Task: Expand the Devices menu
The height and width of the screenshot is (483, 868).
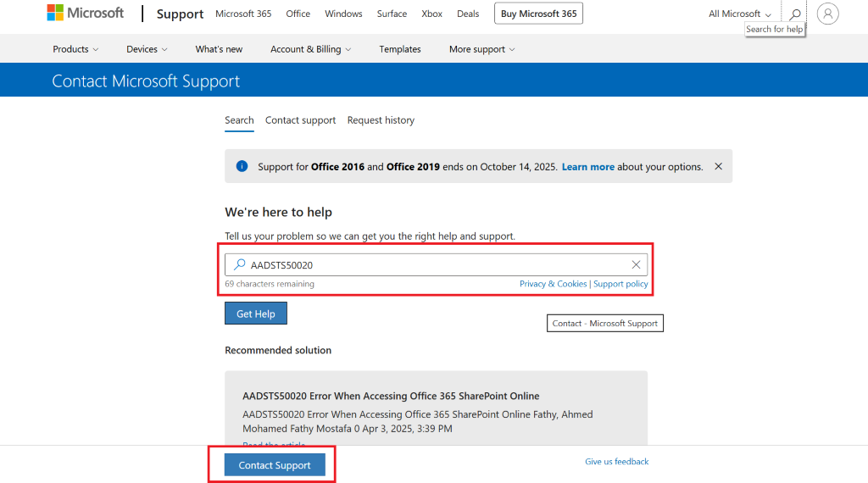Action: pos(147,49)
